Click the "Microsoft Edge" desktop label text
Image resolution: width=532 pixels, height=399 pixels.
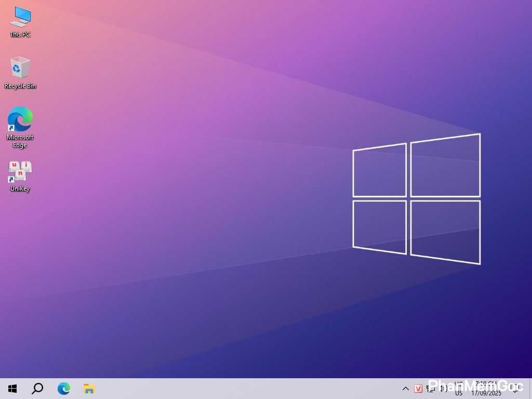[20, 141]
